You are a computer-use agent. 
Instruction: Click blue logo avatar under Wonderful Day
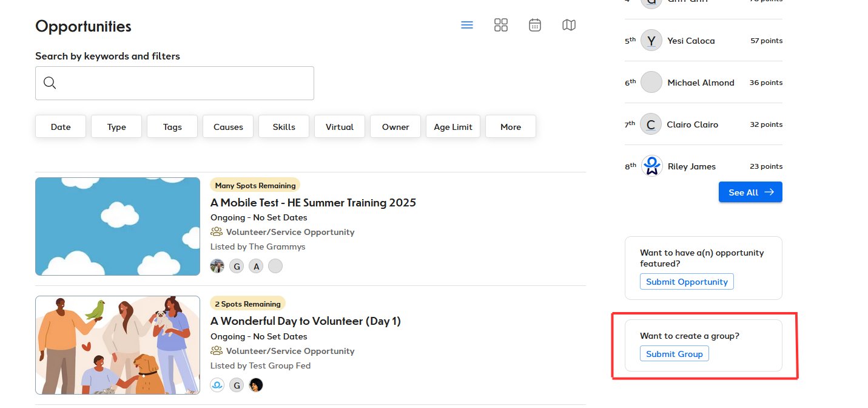tap(217, 385)
